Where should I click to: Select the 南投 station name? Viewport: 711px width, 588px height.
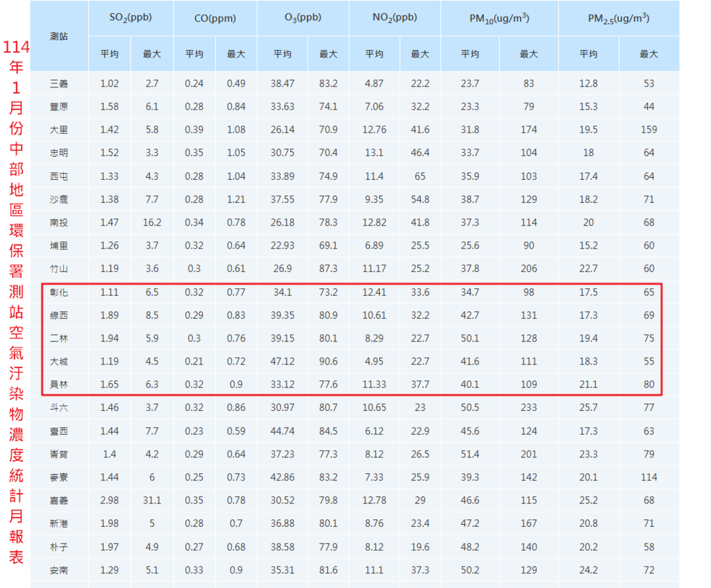click(59, 222)
